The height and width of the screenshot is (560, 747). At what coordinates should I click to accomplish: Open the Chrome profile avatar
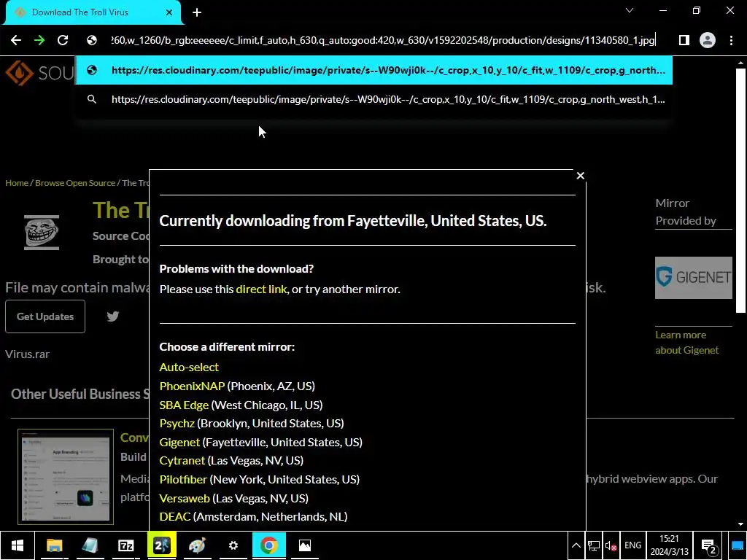[708, 40]
